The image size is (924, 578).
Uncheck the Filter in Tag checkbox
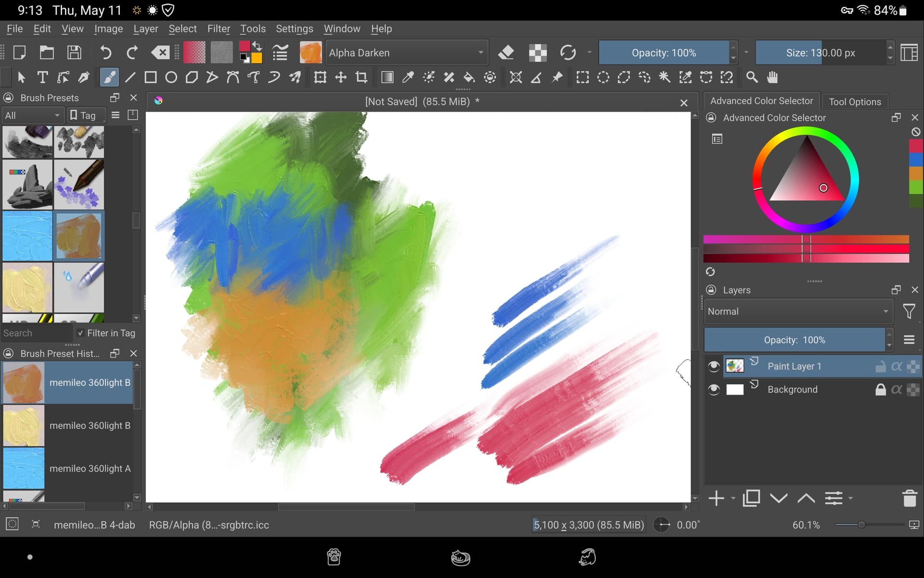80,333
